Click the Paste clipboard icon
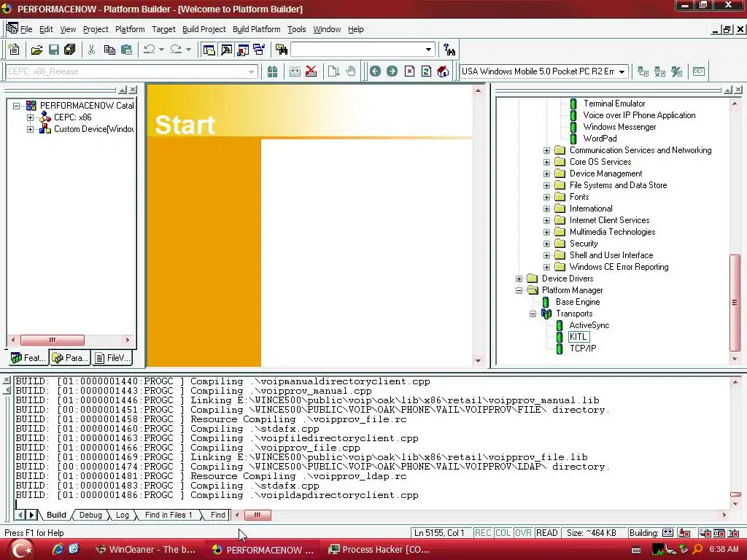The image size is (747, 560). (x=126, y=50)
